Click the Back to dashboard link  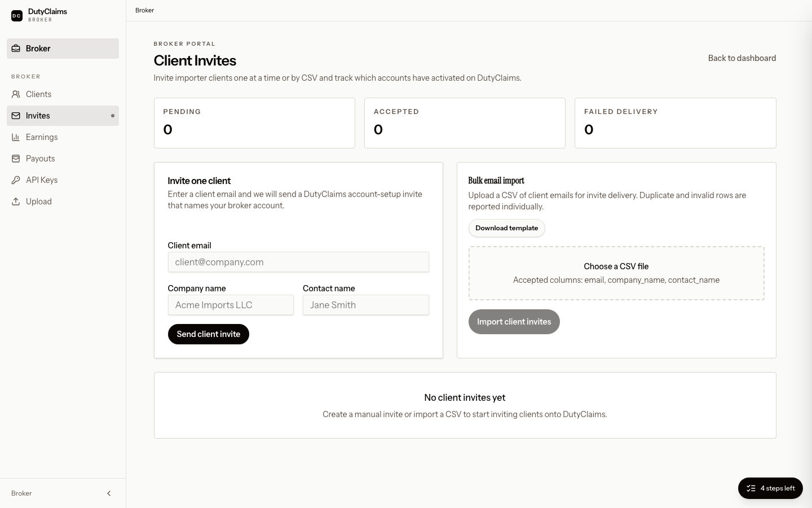click(x=742, y=58)
